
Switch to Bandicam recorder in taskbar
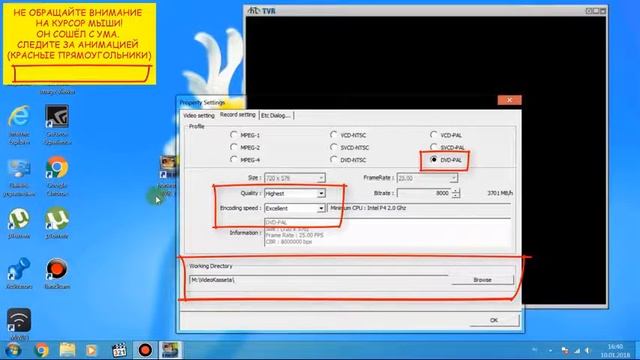(145, 350)
